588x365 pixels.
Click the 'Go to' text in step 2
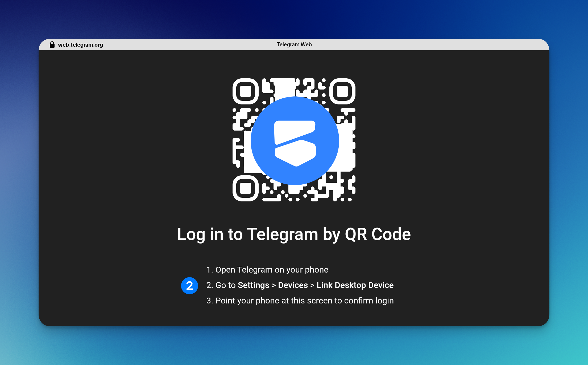pos(225,285)
